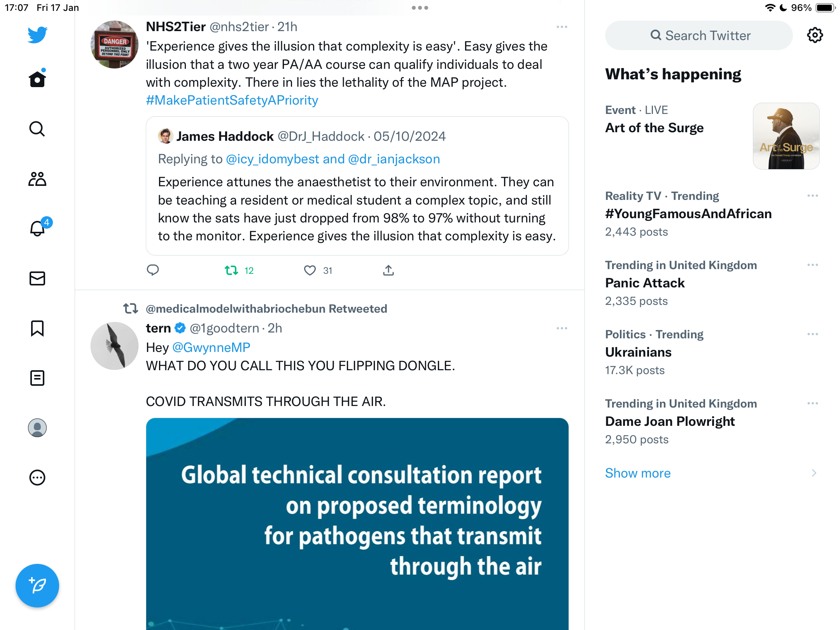Click Show more trends link
This screenshot has width=840, height=630.
pos(638,473)
